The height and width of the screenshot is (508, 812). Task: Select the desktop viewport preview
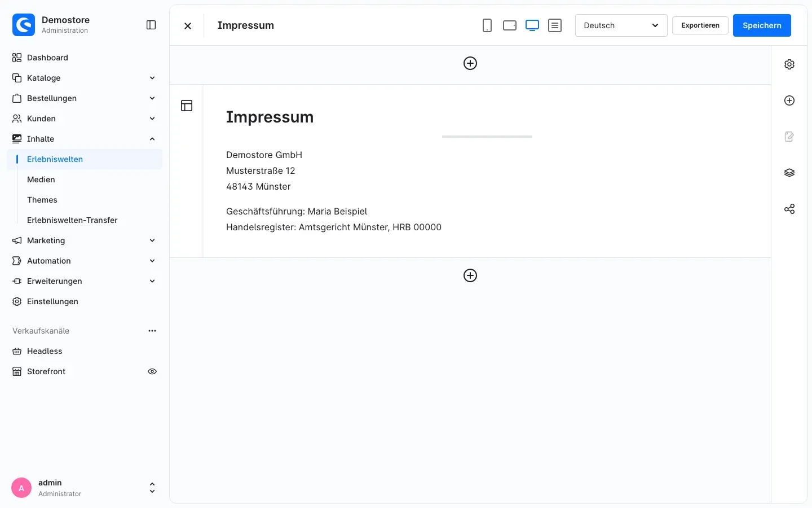coord(532,25)
